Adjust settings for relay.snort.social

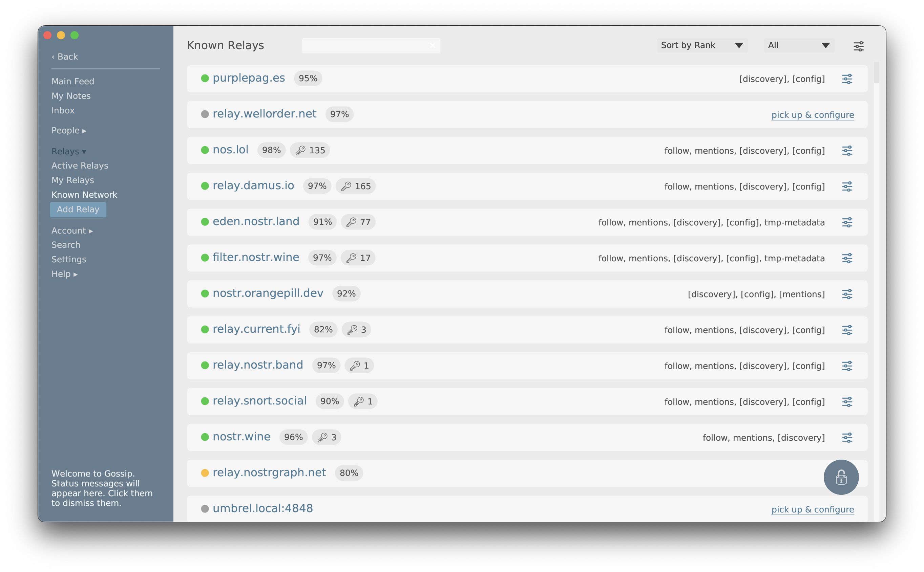pos(847,401)
